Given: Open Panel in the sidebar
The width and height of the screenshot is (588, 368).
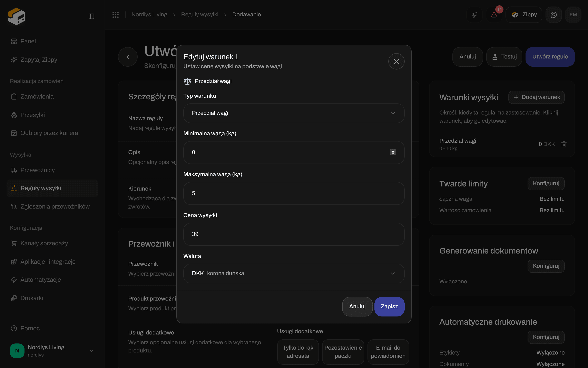Looking at the screenshot, I should tap(52, 41).
